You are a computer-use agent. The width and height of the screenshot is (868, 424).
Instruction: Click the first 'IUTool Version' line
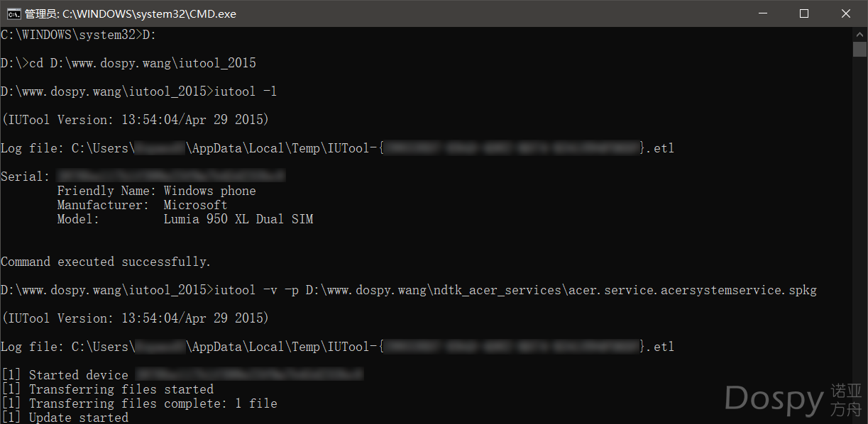pos(135,120)
